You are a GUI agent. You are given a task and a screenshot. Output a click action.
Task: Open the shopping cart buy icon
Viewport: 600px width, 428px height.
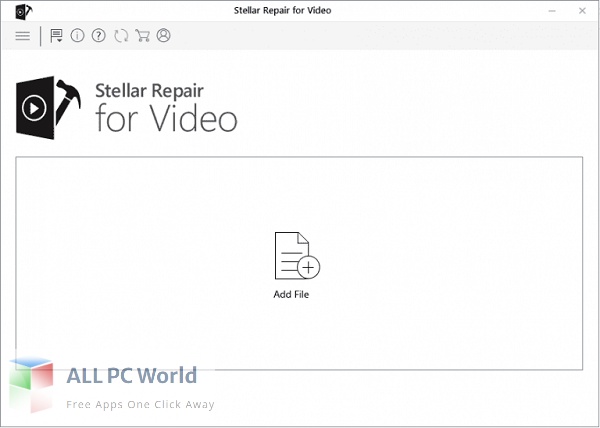tap(142, 36)
